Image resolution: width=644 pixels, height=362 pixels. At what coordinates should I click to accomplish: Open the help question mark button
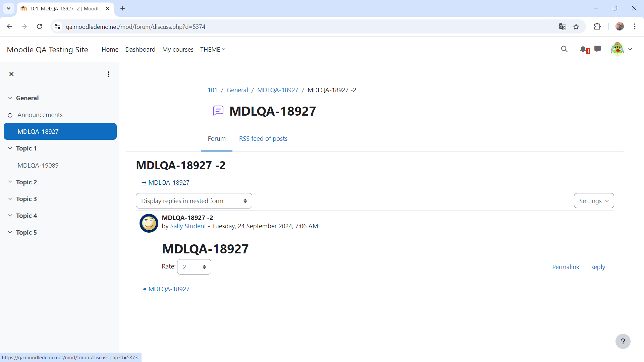(x=623, y=341)
